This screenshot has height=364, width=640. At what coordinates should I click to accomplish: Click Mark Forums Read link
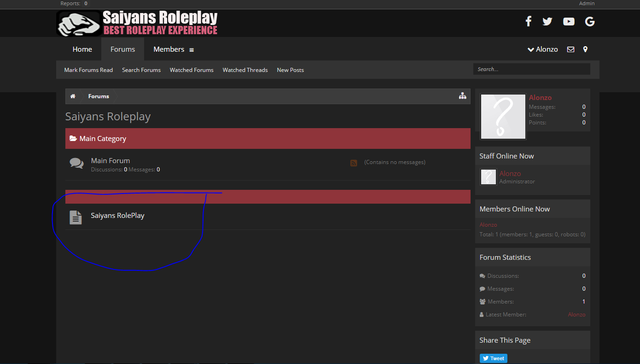pyautogui.click(x=88, y=70)
